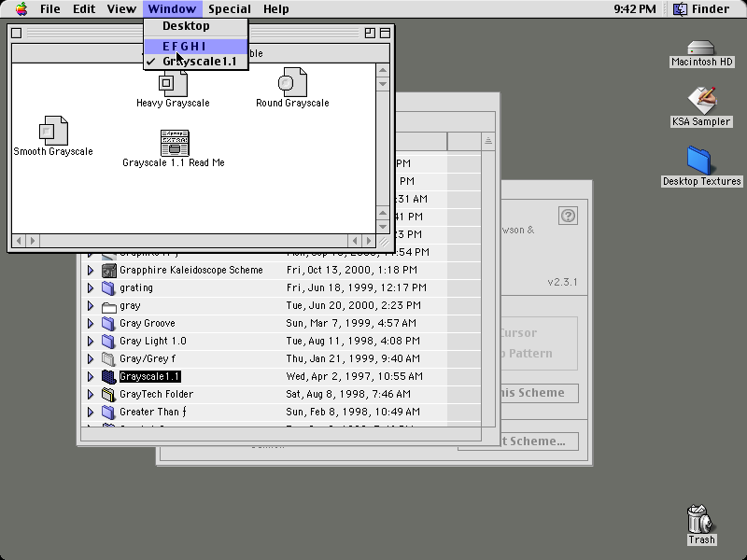Click the folder icon beside grating
The image size is (747, 560).
point(109,288)
